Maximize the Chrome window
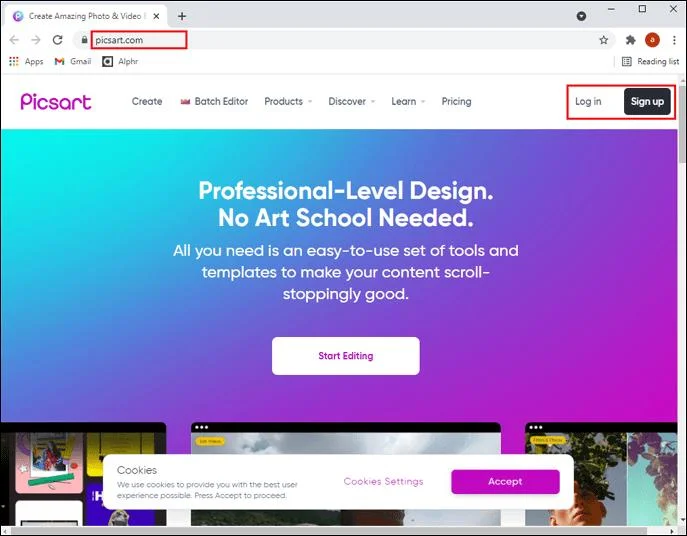The image size is (687, 536). 642,9
